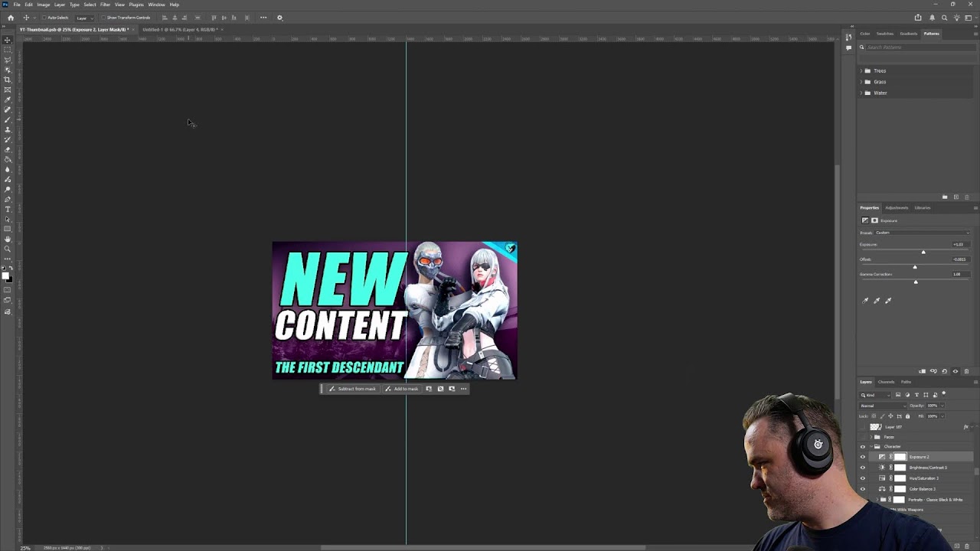Open the Kind filter dropdown
The height and width of the screenshot is (551, 980).
[x=875, y=395]
